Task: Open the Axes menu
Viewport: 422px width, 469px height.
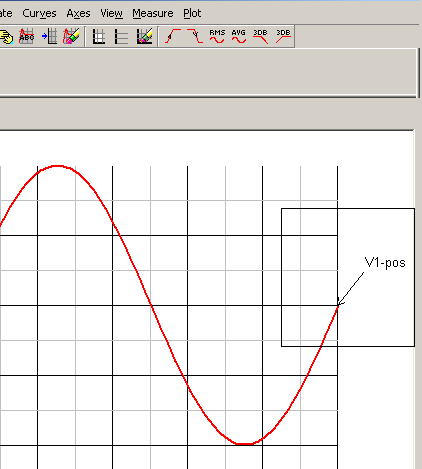Action: coord(78,13)
